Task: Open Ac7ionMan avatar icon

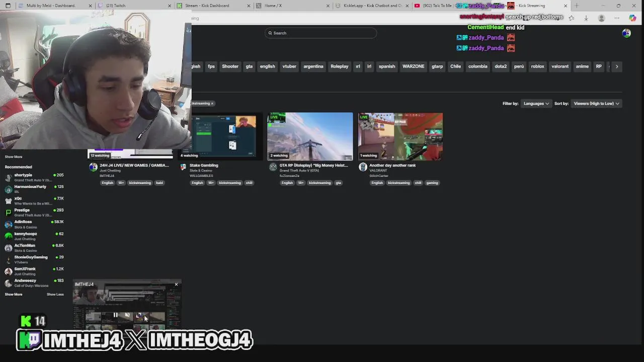Action: [9, 247]
